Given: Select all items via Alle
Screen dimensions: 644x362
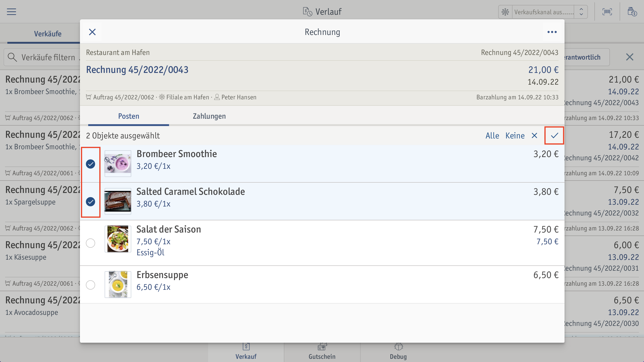Looking at the screenshot, I should click(x=492, y=135).
